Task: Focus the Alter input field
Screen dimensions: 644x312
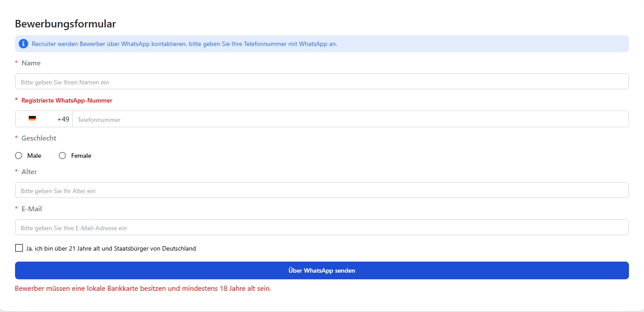Action: pos(322,190)
